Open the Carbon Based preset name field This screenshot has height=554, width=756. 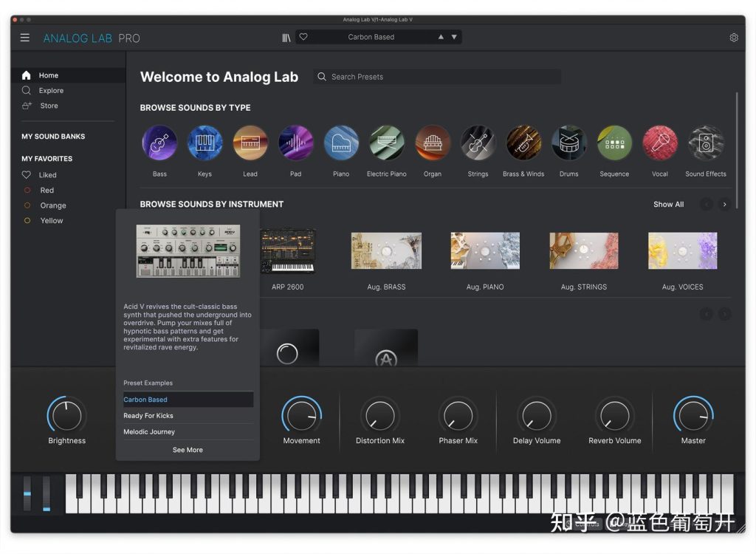tap(371, 37)
